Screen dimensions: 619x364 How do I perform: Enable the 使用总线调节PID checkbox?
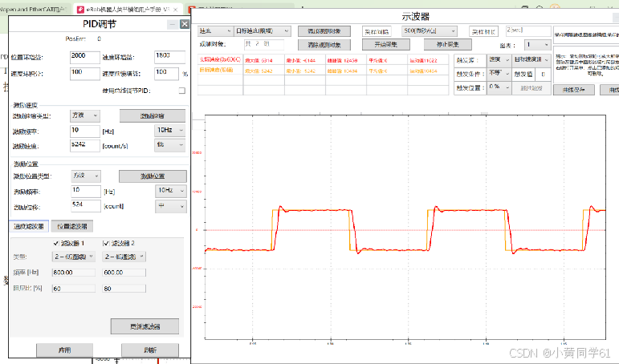pyautogui.click(x=182, y=91)
